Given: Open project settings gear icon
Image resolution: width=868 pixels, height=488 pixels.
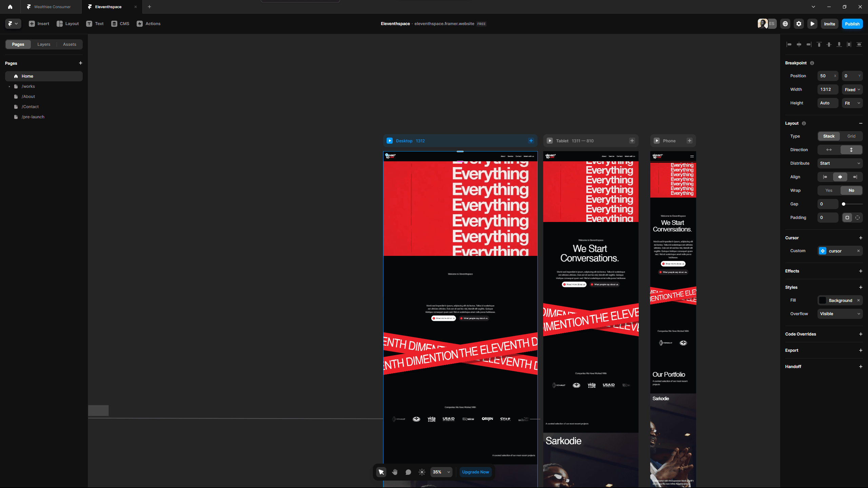Looking at the screenshot, I should click(x=799, y=24).
